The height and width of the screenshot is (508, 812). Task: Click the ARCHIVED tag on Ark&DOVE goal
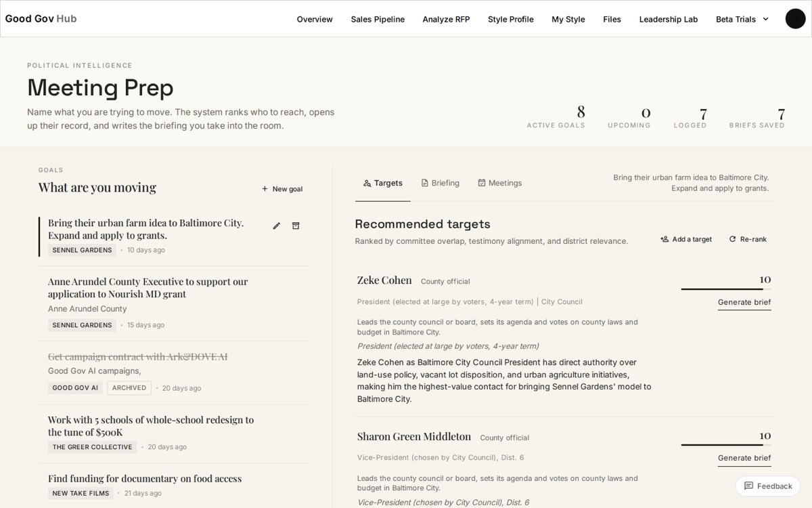[129, 388]
